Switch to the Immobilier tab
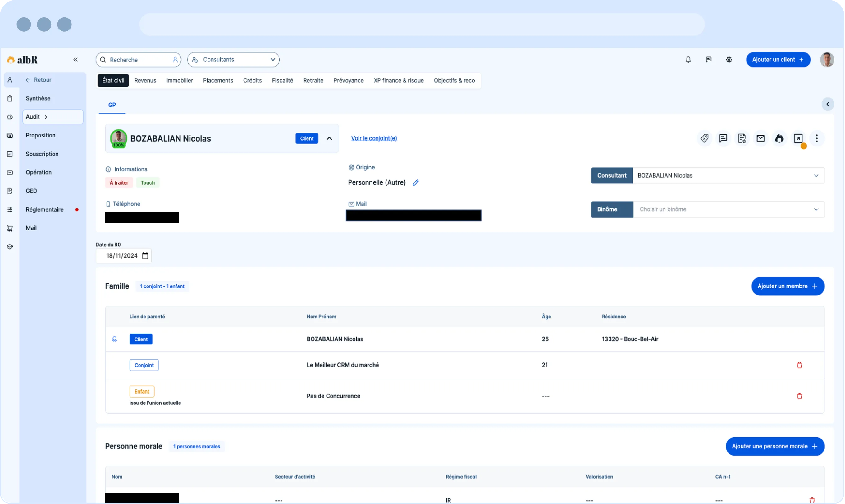 pos(179,80)
